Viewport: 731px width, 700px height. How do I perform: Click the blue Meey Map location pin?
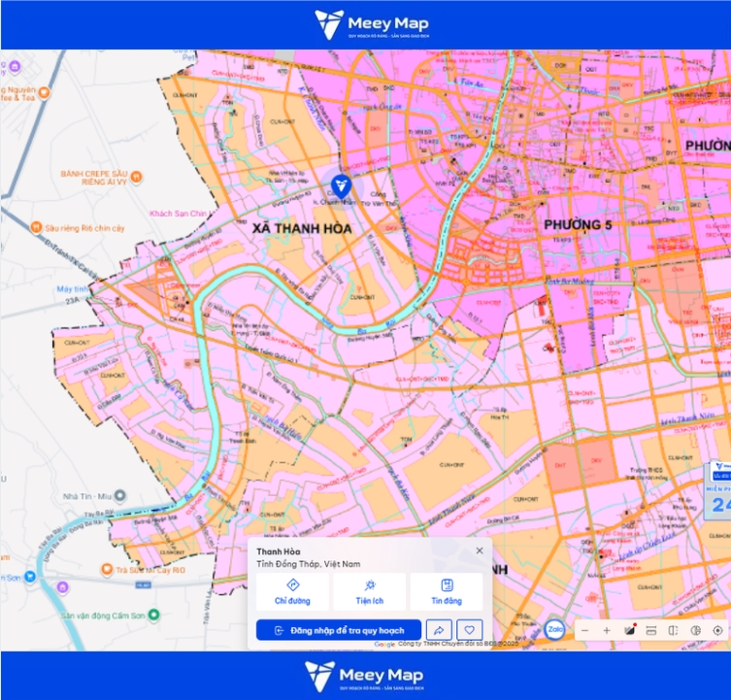(x=342, y=186)
